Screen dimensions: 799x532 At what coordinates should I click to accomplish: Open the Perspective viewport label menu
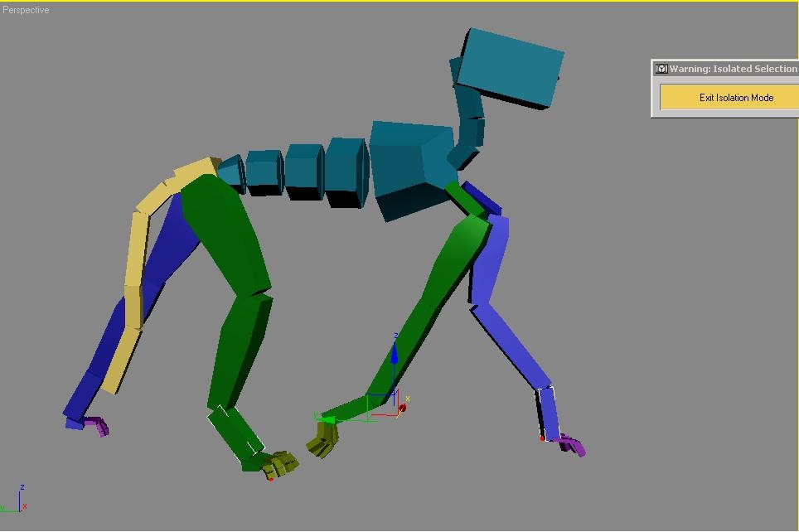tap(26, 10)
